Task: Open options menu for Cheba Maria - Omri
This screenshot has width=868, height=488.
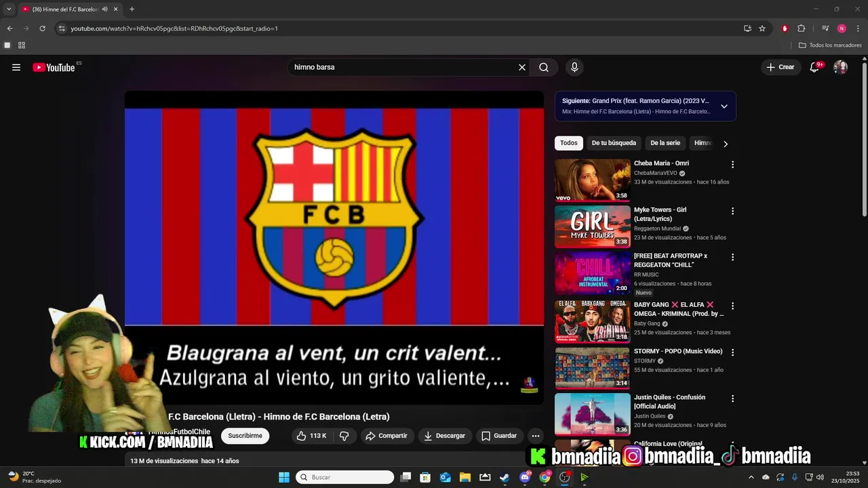Action: [x=732, y=165]
